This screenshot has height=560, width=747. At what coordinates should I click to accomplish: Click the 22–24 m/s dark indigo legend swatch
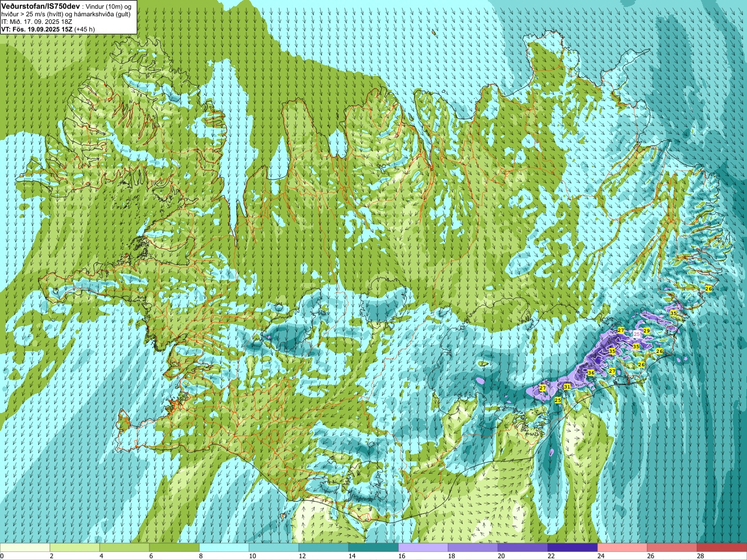(573, 547)
